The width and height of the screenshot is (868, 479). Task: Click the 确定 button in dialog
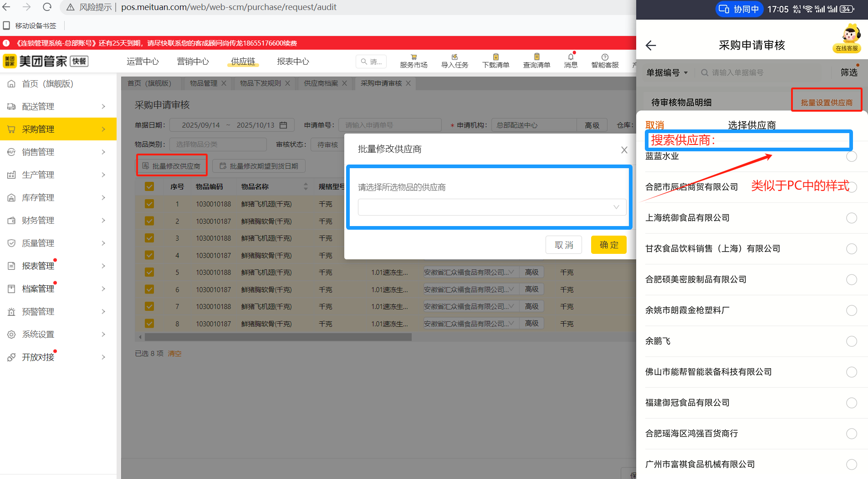608,245
